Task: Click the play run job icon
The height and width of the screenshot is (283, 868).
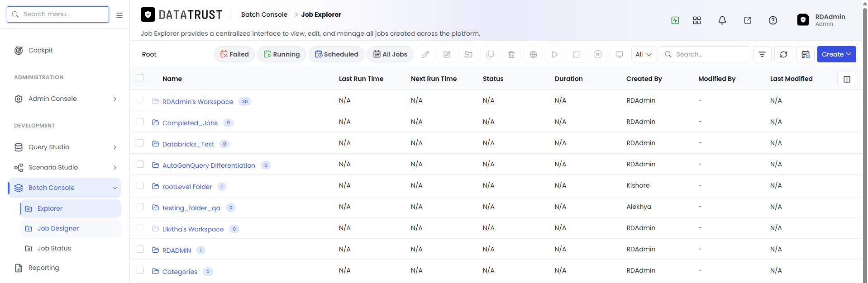Action: coord(554,54)
